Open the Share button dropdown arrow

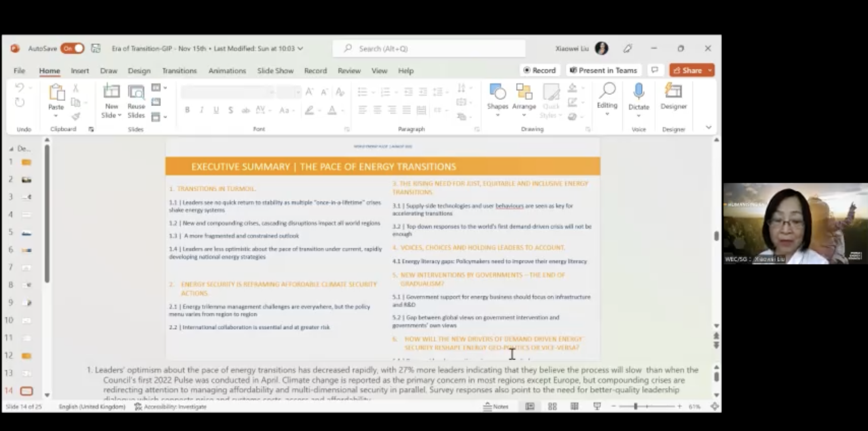pyautogui.click(x=710, y=71)
